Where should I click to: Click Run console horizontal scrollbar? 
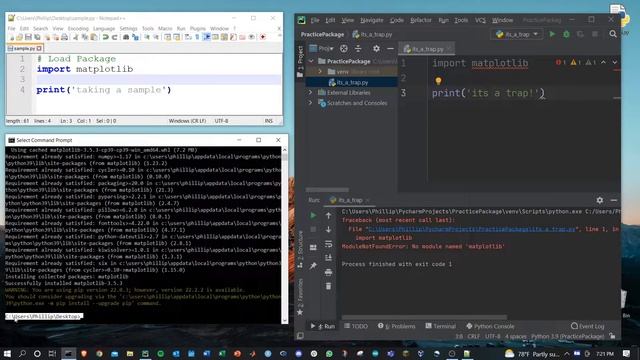[x=424, y=317]
